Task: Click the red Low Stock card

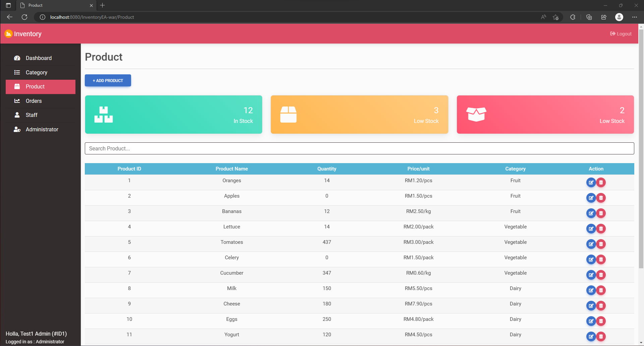Action: pos(545,115)
